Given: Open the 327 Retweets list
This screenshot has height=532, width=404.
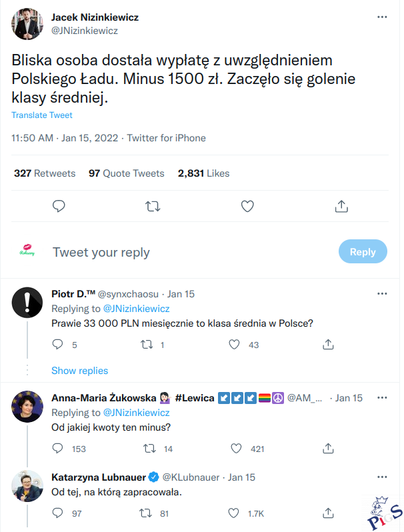Looking at the screenshot, I should click(45, 173).
